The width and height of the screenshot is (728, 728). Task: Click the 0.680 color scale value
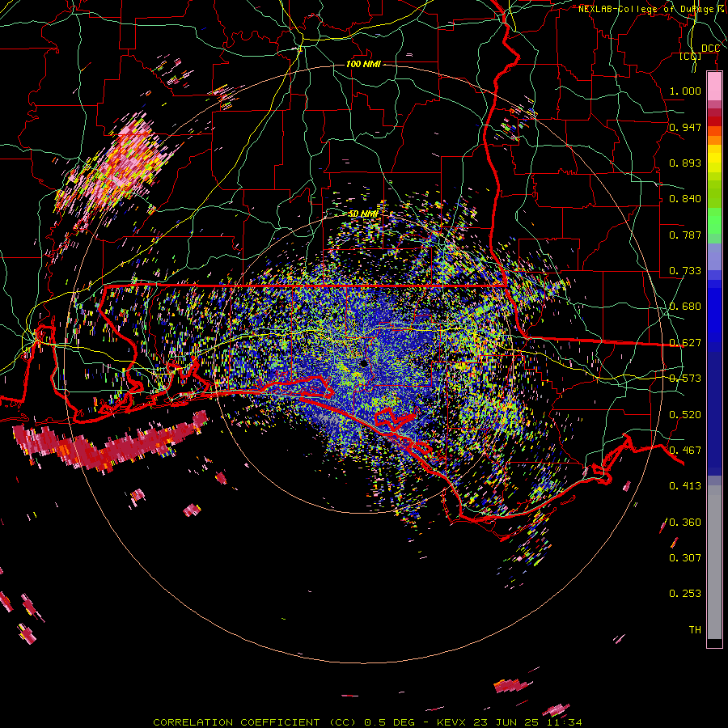685,307
